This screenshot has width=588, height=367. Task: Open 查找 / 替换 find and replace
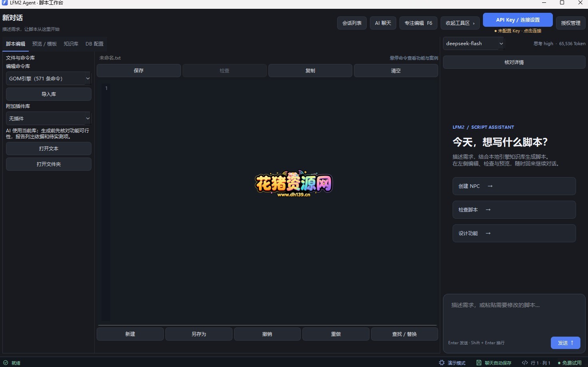tap(405, 334)
